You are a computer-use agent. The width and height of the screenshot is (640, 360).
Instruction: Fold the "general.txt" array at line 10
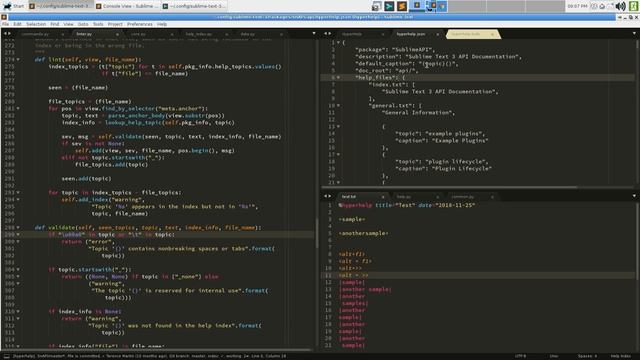pyautogui.click(x=338, y=105)
